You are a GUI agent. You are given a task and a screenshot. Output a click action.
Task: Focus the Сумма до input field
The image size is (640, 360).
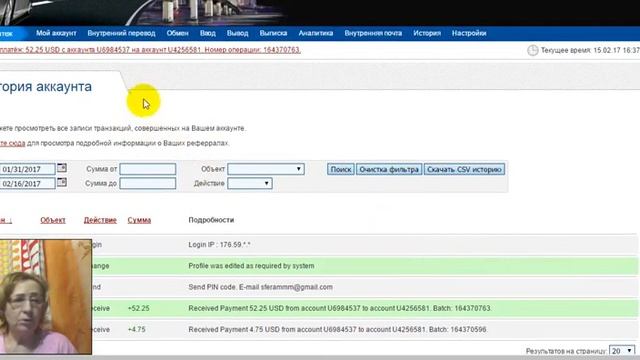(x=148, y=183)
